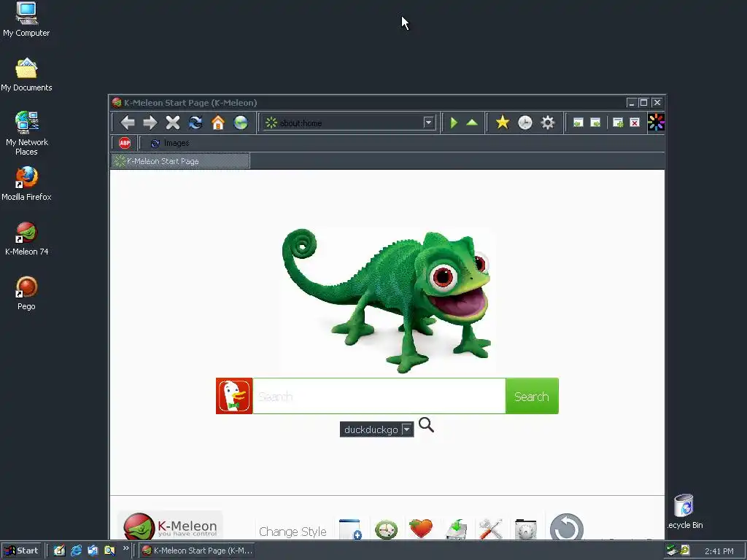This screenshot has height=560, width=747.
Task: Click the green Go play arrow
Action: (x=454, y=122)
